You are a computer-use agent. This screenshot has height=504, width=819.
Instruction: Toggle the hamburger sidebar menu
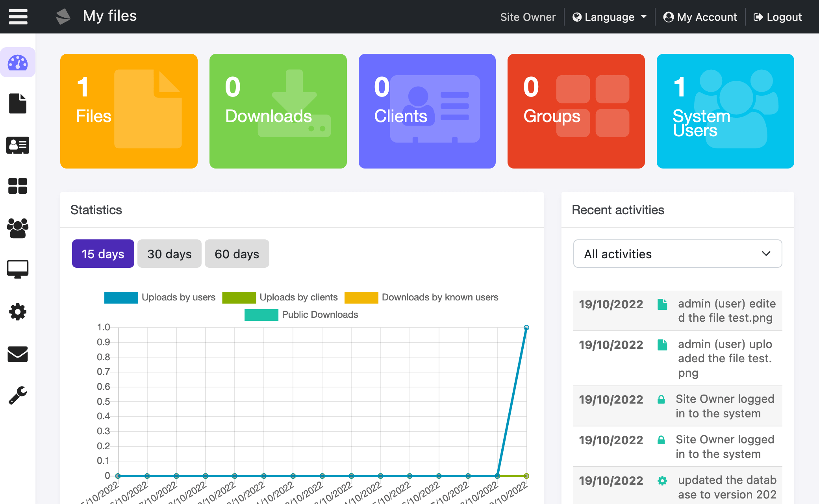18,17
